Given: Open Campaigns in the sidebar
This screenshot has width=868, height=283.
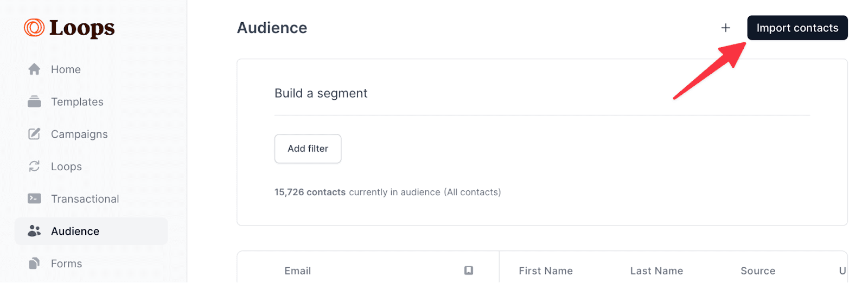Looking at the screenshot, I should (x=79, y=134).
